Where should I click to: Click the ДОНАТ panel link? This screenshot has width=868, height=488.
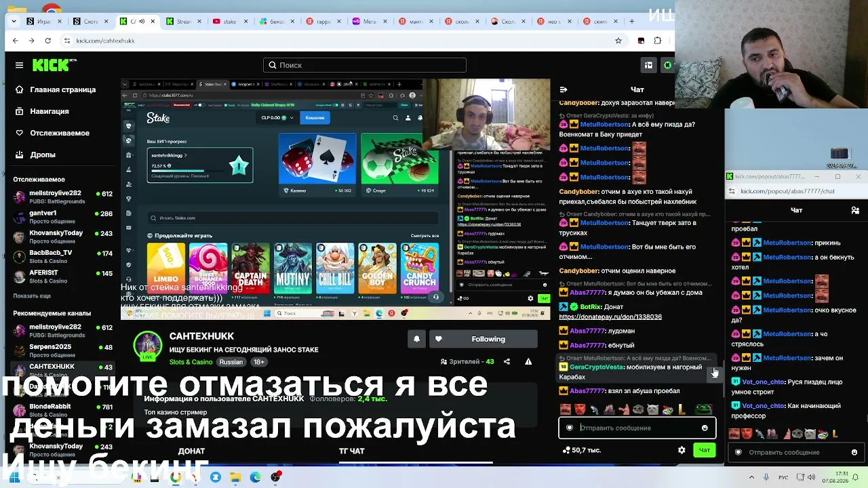[x=191, y=451]
